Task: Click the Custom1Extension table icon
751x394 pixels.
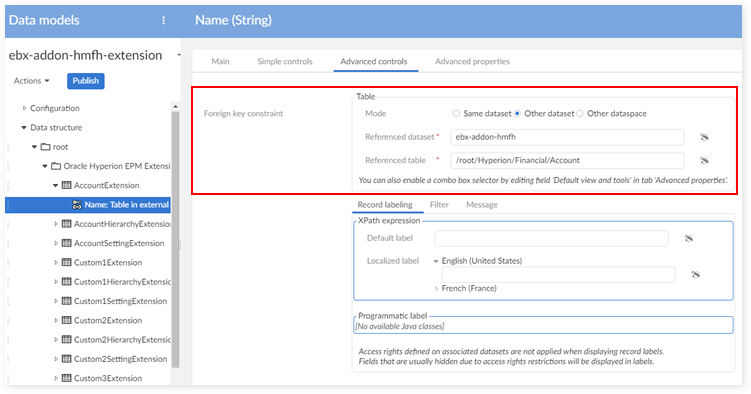Action: tap(67, 262)
